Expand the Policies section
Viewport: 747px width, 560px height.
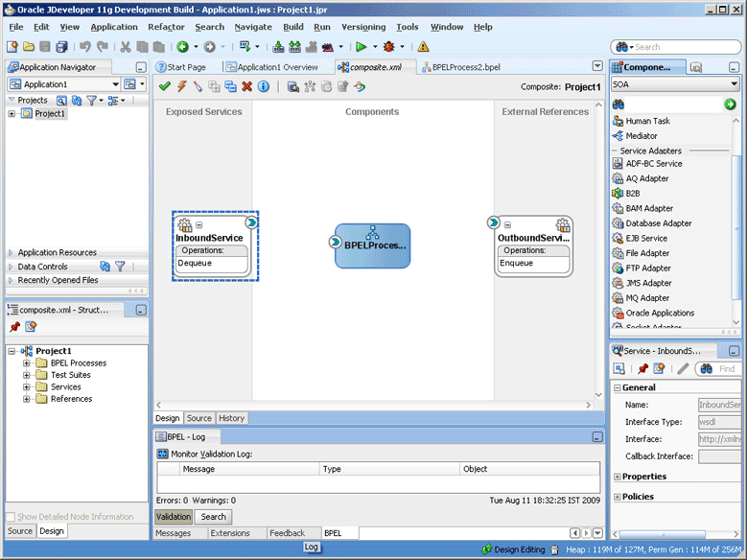click(617, 497)
